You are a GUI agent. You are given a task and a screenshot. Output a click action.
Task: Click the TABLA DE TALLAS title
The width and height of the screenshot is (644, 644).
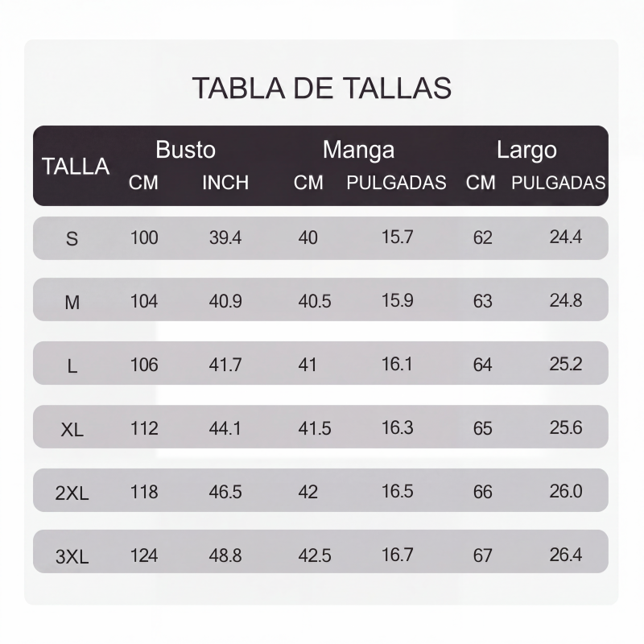click(x=321, y=88)
